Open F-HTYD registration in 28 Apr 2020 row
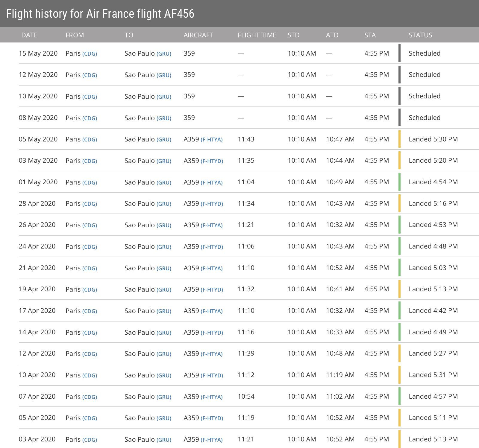Screen dimensions: 479x448 (x=212, y=204)
